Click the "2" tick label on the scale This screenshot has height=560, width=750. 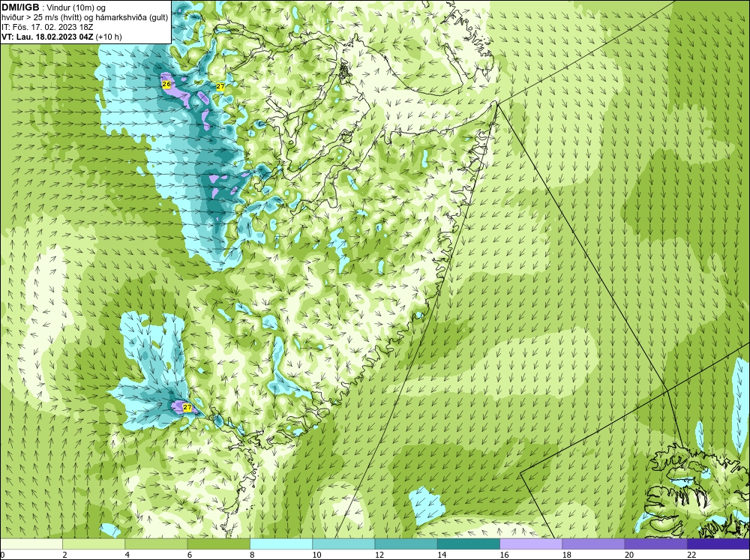pos(64,555)
